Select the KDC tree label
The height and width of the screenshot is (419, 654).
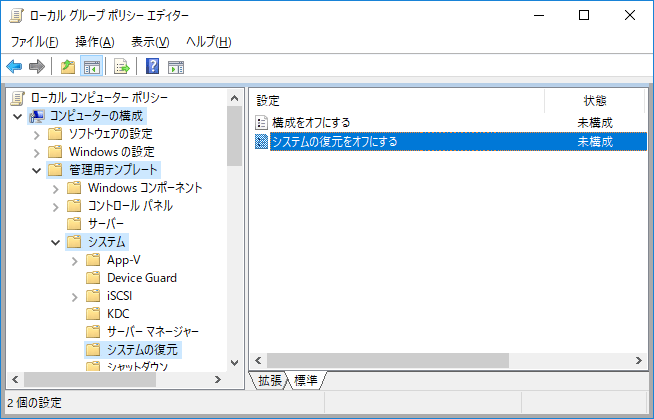[x=118, y=314]
